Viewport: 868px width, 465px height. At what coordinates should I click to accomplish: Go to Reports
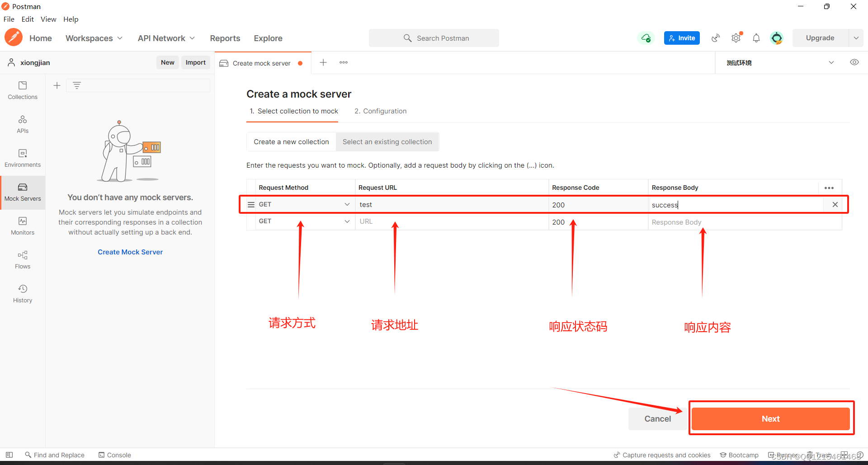225,38
